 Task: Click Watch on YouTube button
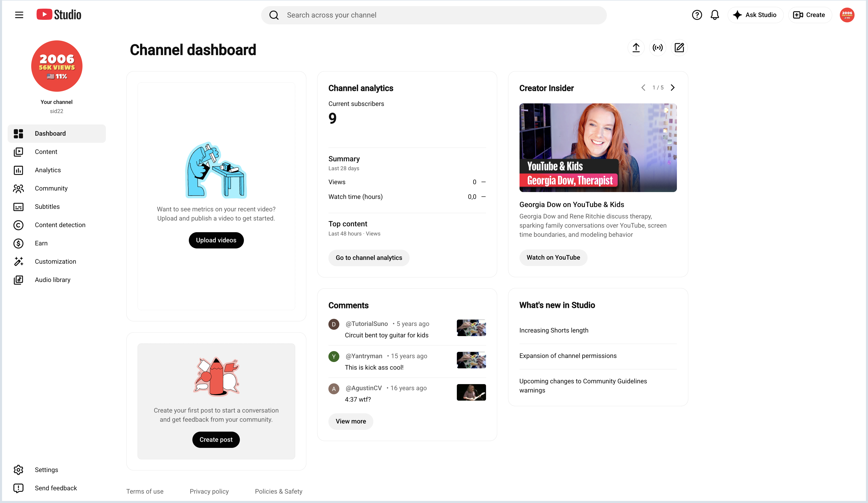coord(553,258)
